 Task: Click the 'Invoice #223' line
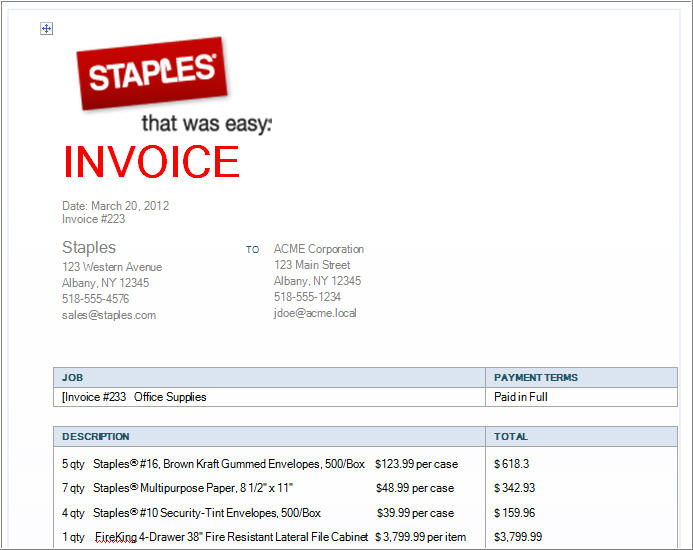click(x=93, y=219)
